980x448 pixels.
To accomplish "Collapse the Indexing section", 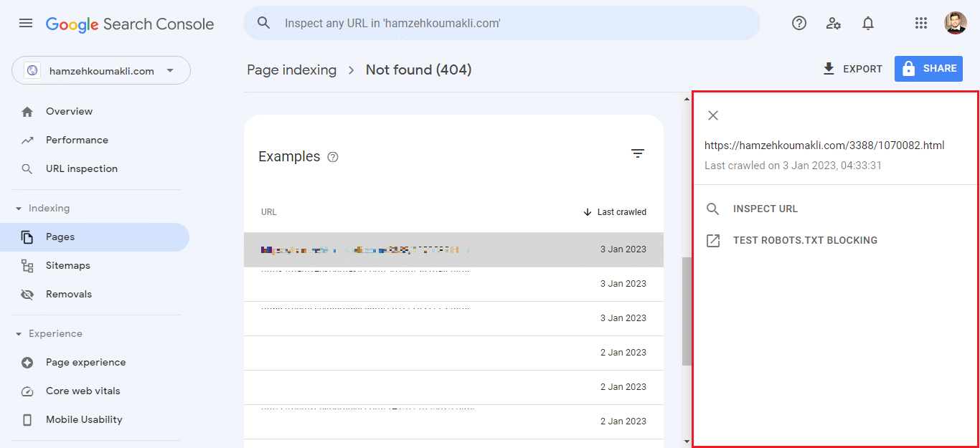I will click(x=19, y=209).
